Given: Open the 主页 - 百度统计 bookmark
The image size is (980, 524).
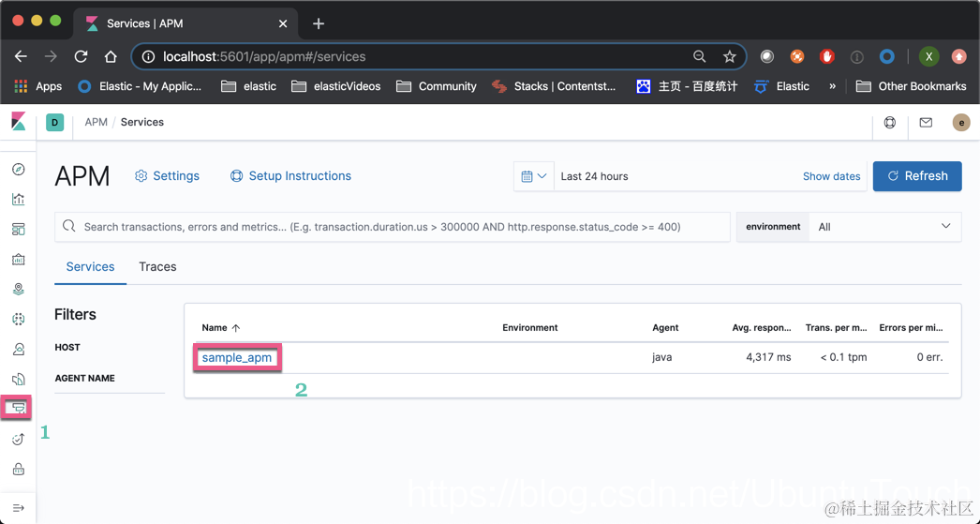Looking at the screenshot, I should click(686, 86).
